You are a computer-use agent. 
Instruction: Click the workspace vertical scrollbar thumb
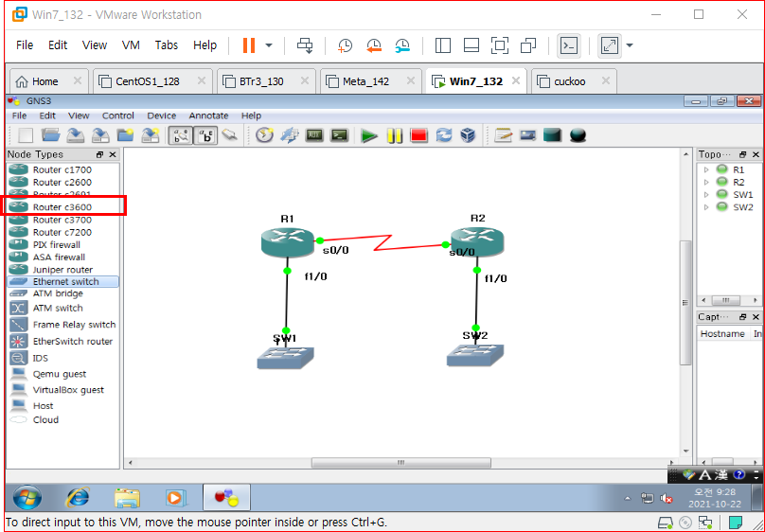pos(685,302)
